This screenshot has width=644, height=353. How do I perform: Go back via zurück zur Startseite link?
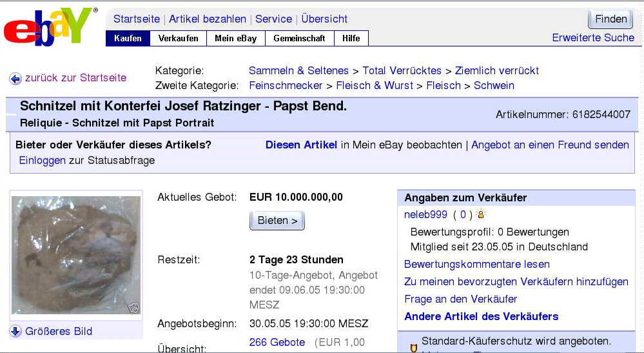76,77
